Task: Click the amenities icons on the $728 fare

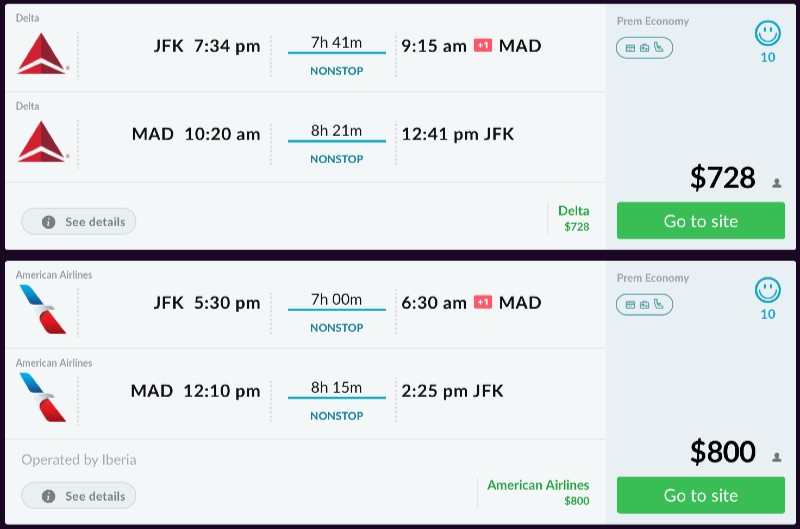Action: (x=644, y=47)
